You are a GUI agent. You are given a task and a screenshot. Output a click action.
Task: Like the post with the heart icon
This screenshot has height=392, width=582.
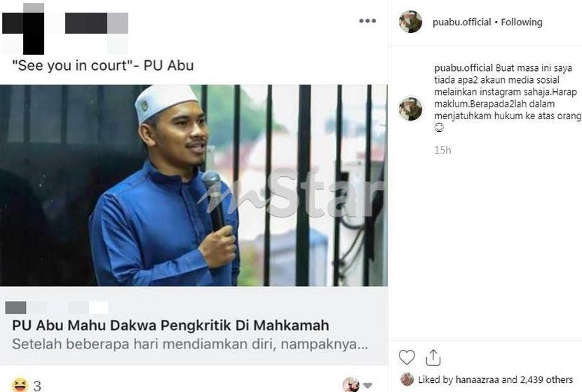(407, 358)
